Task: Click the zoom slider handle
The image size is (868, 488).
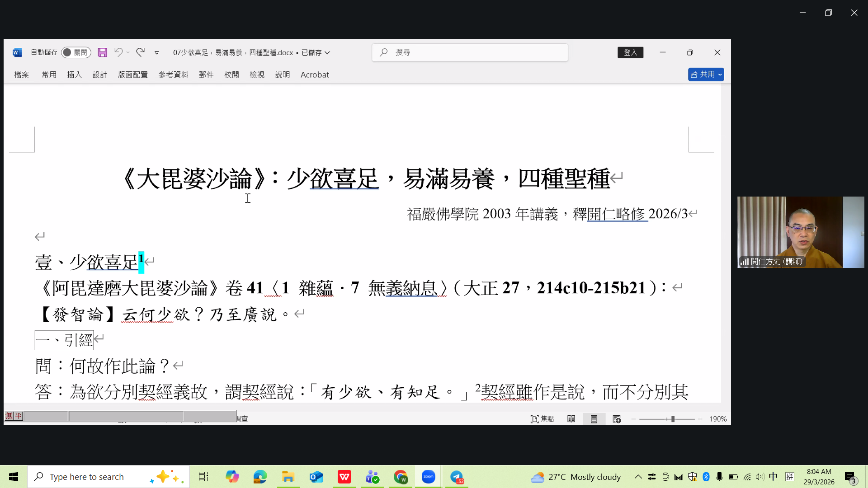Action: (x=673, y=419)
